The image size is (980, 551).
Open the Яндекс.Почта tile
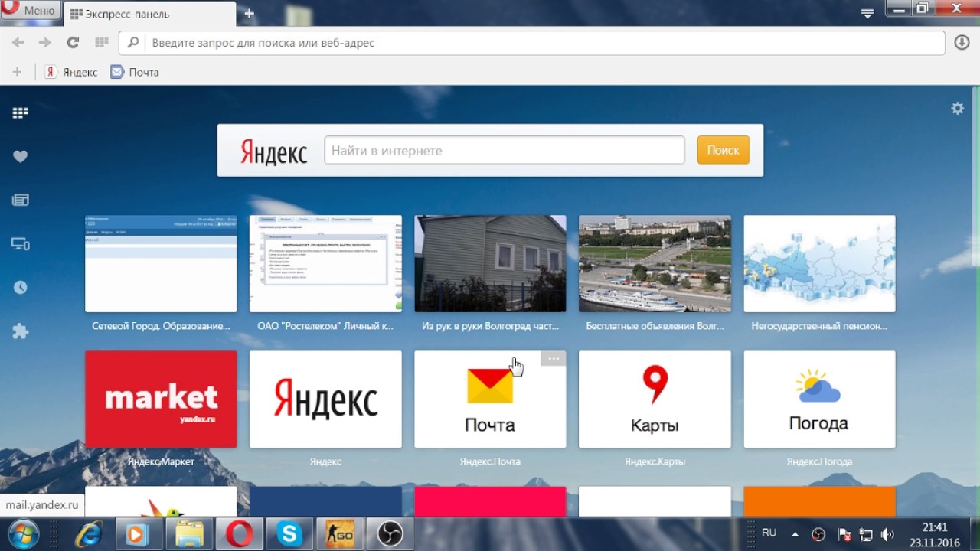pyautogui.click(x=490, y=399)
